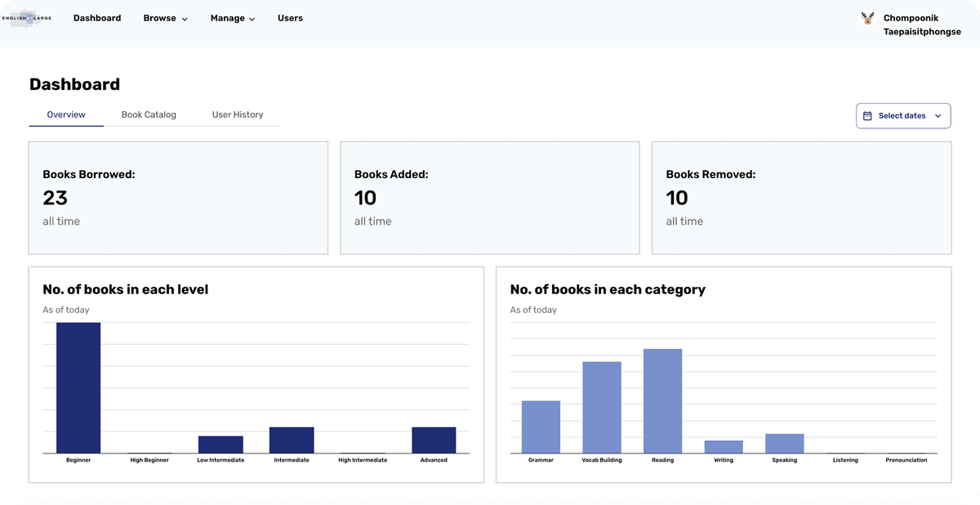
Task: Click the Vocab Building category bar
Action: (x=602, y=407)
